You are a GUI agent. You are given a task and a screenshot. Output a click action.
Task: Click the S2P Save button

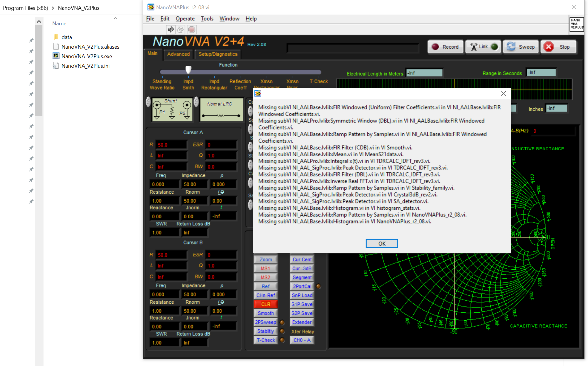pyautogui.click(x=302, y=313)
